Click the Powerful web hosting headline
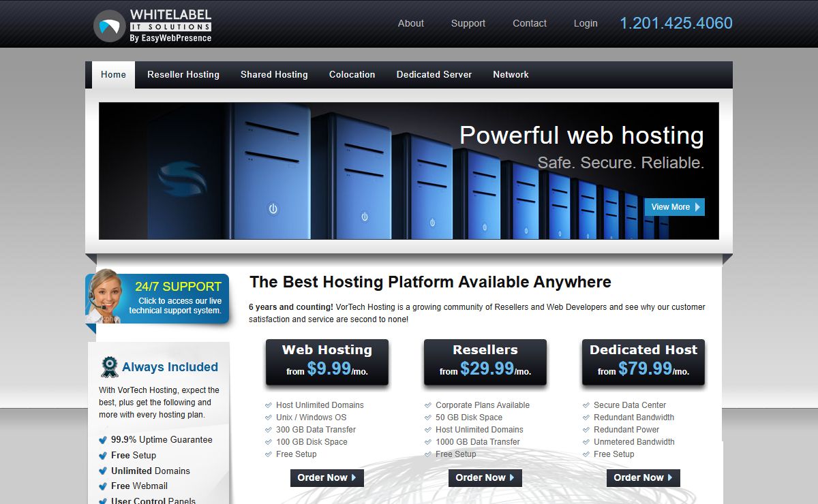818x504 pixels. [x=581, y=136]
